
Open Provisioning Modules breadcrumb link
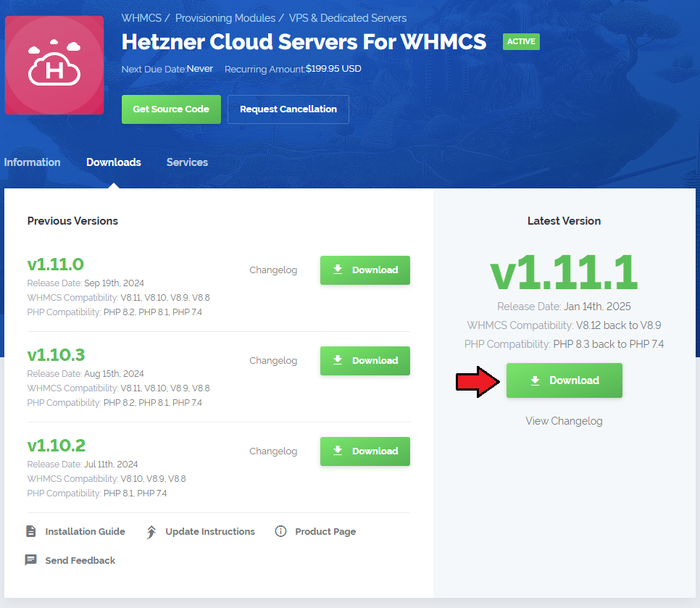pyautogui.click(x=225, y=18)
